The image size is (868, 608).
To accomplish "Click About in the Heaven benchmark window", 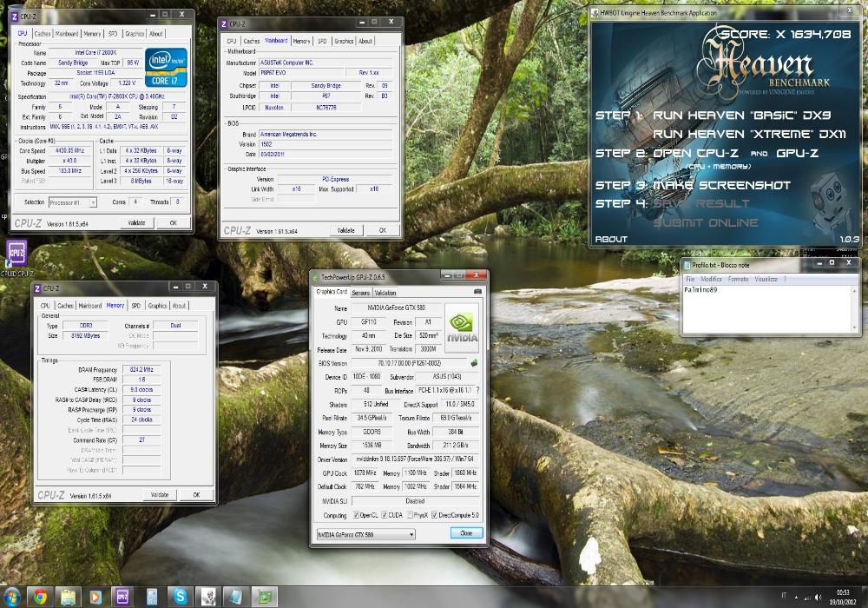I will (x=611, y=239).
